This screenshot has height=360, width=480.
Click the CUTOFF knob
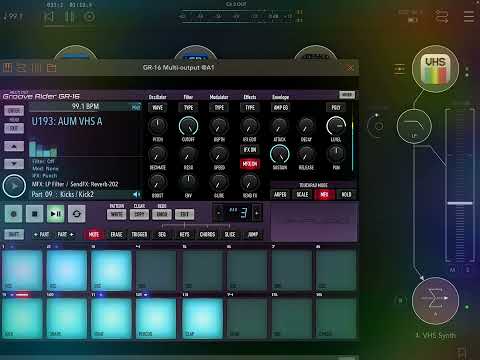pos(188,126)
